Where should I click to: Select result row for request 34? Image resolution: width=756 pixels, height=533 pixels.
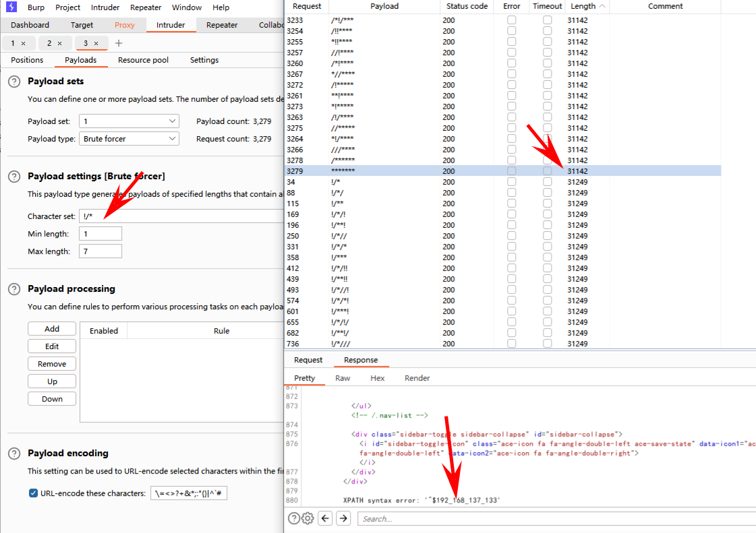tap(503, 182)
